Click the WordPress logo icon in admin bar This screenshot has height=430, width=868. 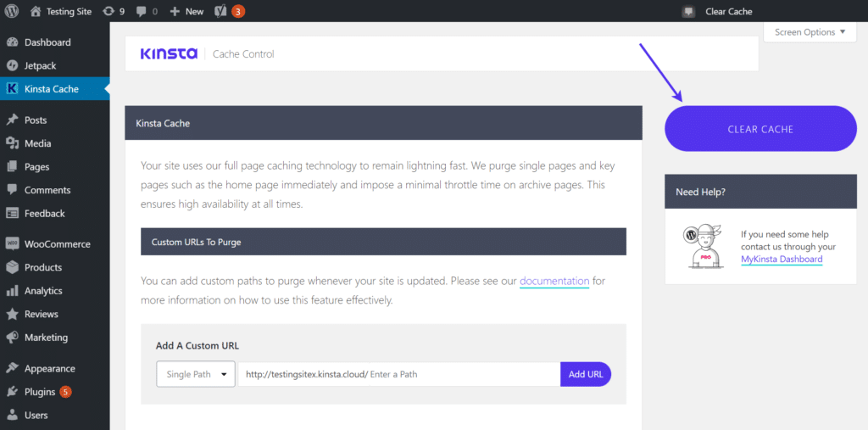click(12, 11)
